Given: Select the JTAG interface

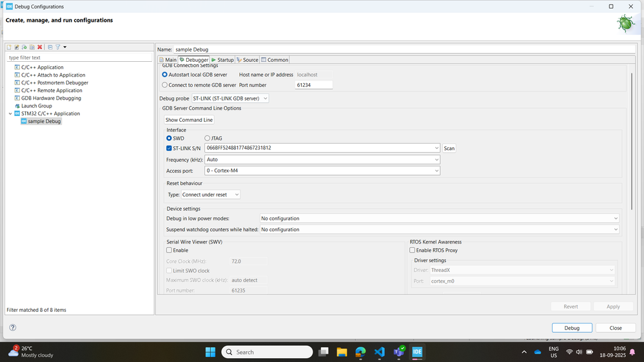Looking at the screenshot, I should click(x=207, y=138).
